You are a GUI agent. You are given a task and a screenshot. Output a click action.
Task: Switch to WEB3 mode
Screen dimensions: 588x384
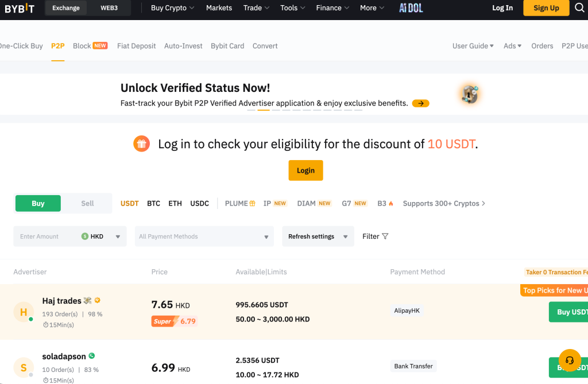(109, 8)
